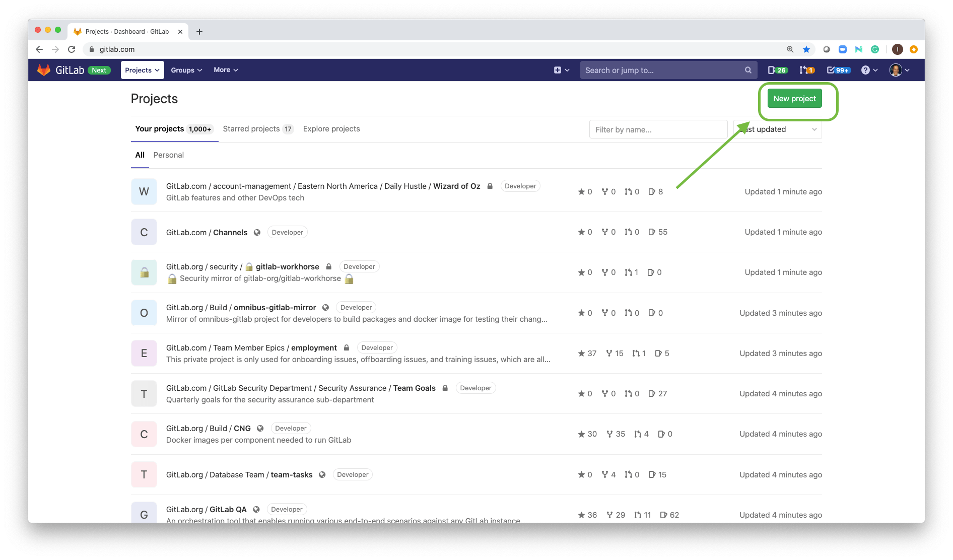Open the user avatar menu

point(900,70)
